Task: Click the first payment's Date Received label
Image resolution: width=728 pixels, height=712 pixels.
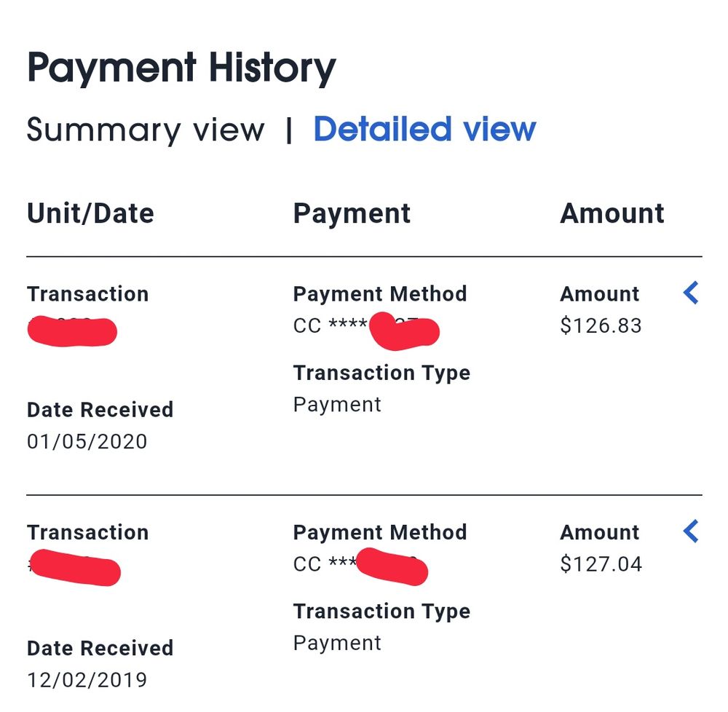Action: click(100, 410)
